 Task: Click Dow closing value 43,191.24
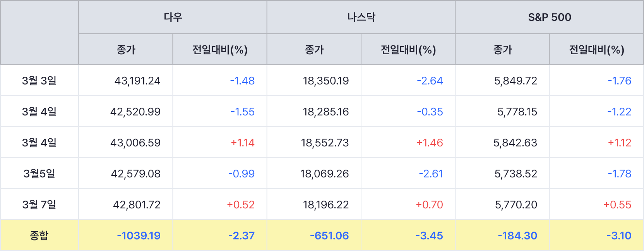[x=137, y=81]
